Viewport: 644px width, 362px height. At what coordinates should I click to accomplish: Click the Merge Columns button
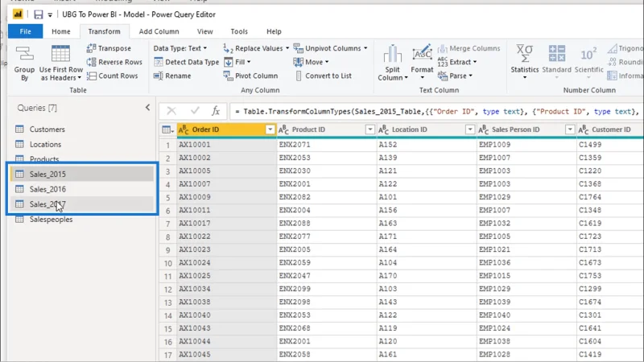coord(469,48)
